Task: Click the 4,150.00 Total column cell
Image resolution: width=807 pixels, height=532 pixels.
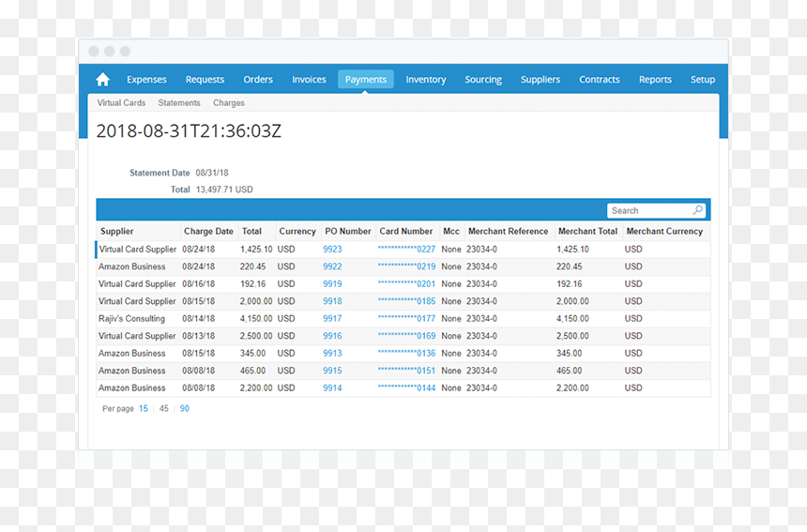Action: pyautogui.click(x=256, y=318)
